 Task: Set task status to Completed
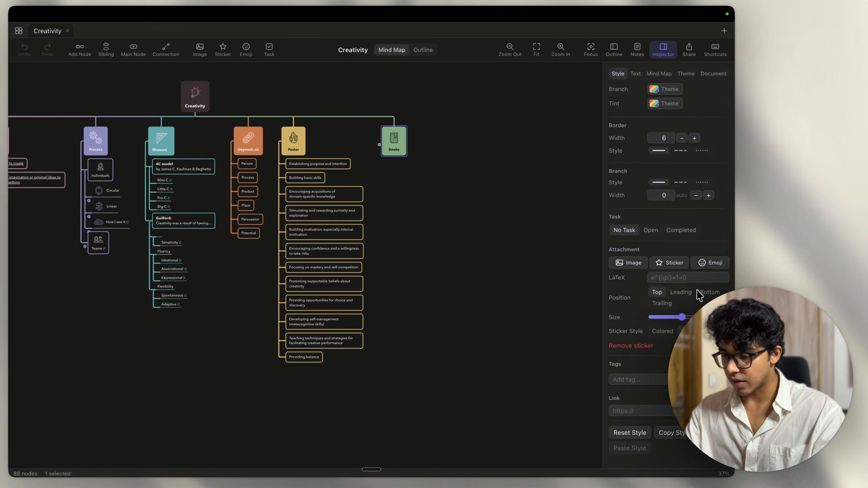(x=681, y=230)
